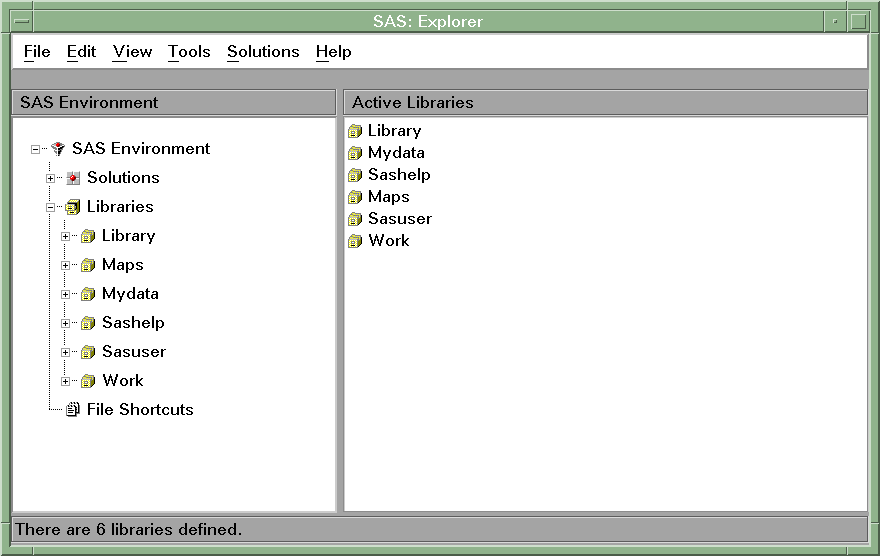Expand the Work node in tree
Screen dimensions: 880x556
tap(66, 382)
